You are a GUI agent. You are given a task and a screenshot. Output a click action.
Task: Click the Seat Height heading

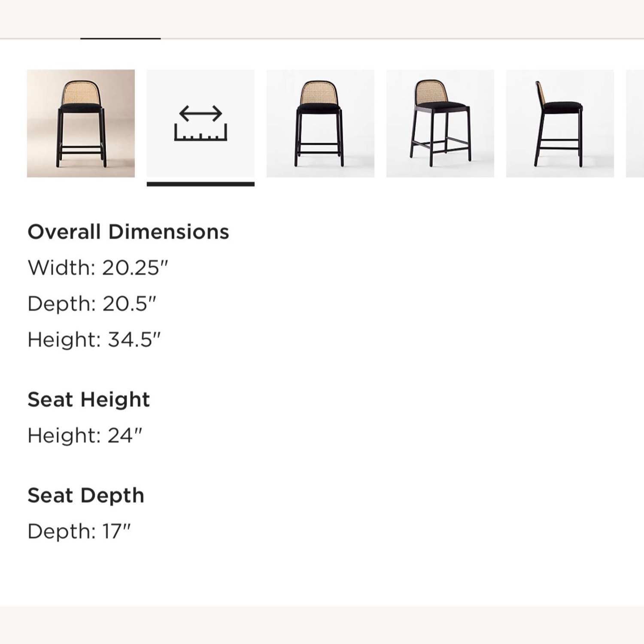pos(88,399)
